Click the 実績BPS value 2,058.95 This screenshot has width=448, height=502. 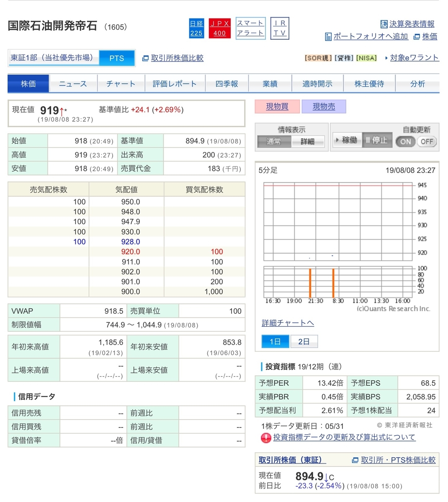click(x=421, y=397)
